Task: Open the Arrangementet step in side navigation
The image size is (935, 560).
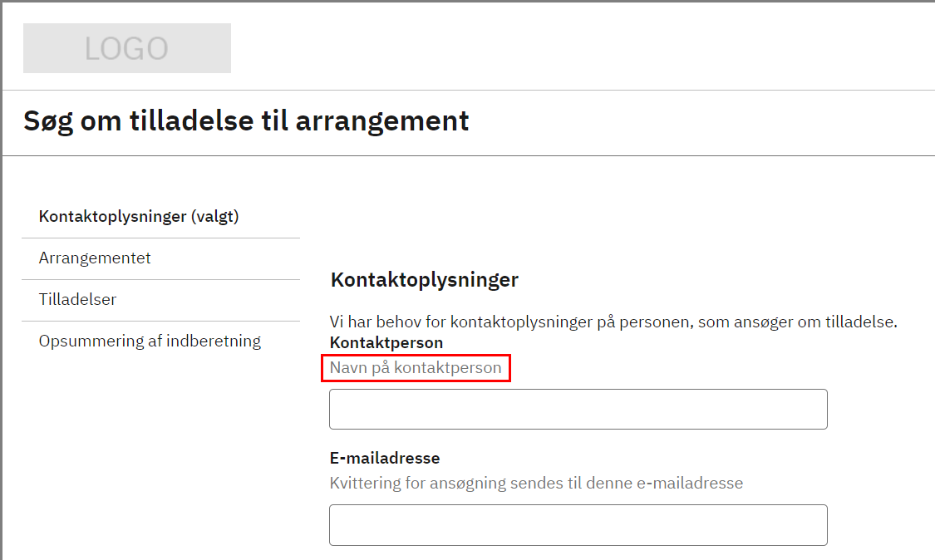Action: [95, 258]
